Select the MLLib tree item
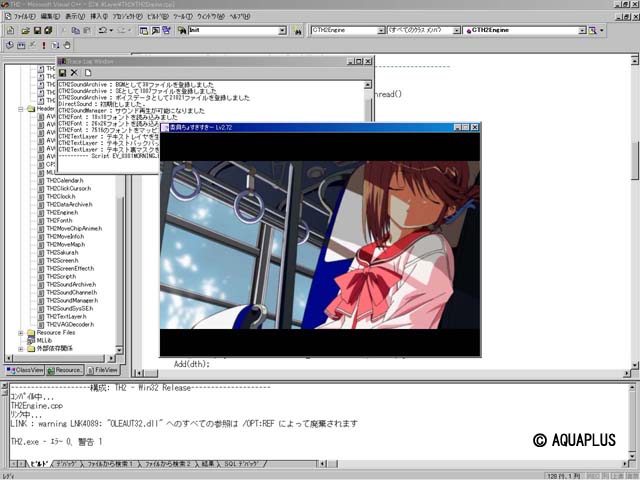The image size is (640, 480). coord(44,340)
